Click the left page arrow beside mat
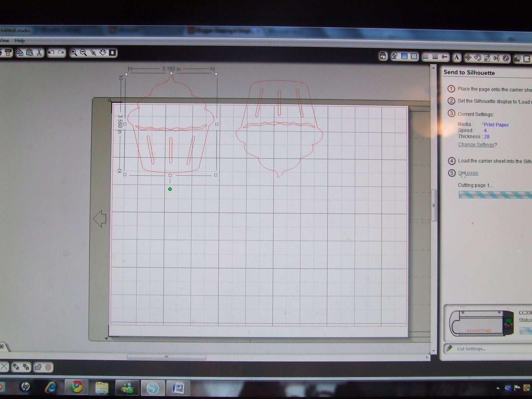532x399 pixels. pyautogui.click(x=99, y=219)
